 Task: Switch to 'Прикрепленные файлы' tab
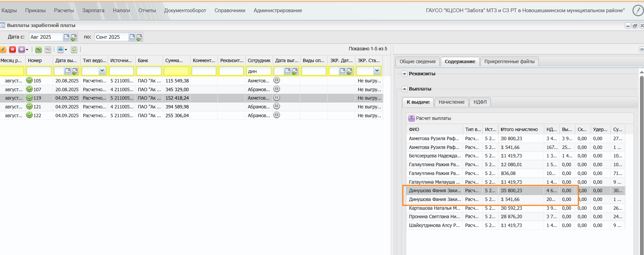click(509, 61)
